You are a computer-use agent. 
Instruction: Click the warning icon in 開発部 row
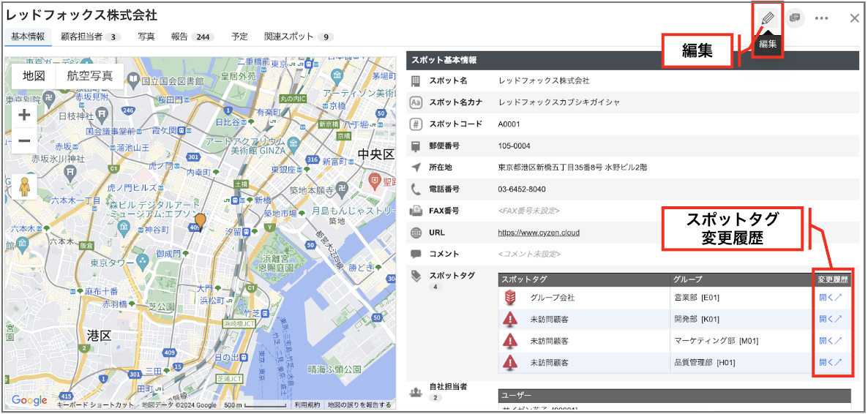tap(510, 320)
